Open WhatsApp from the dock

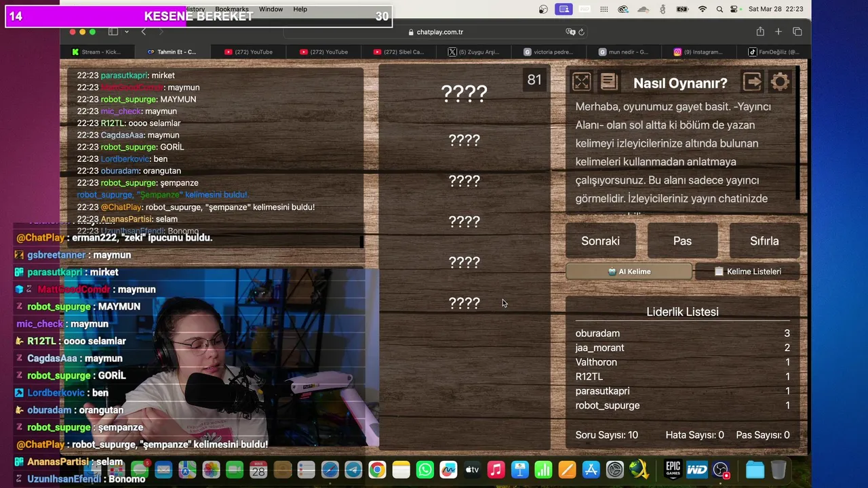click(x=425, y=470)
